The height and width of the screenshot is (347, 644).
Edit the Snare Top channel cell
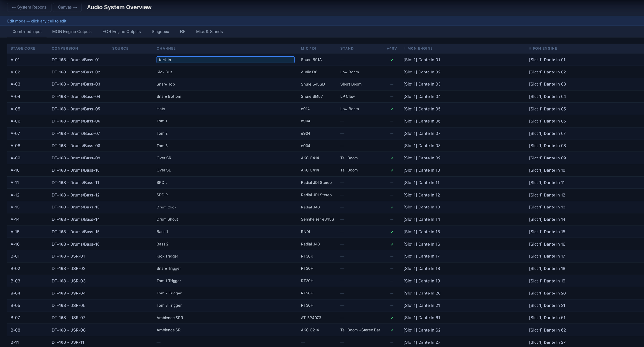pos(166,84)
